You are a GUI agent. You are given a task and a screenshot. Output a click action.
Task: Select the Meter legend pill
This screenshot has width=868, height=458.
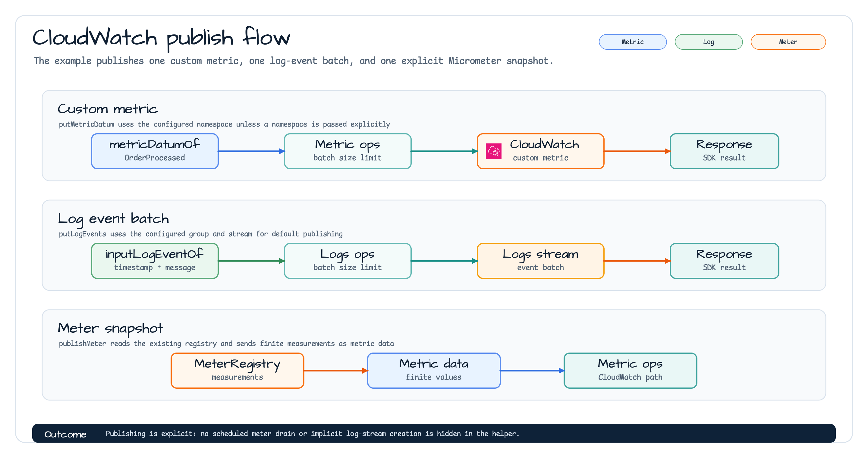point(788,42)
